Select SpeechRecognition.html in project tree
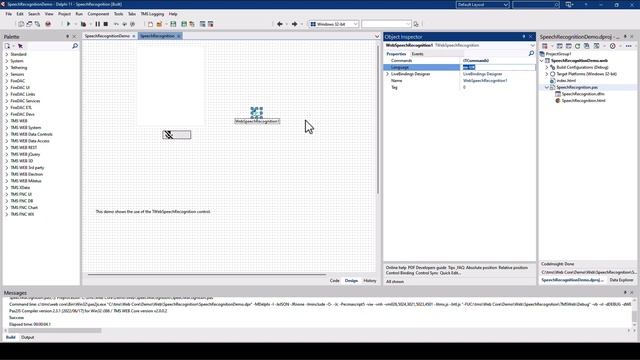The width and height of the screenshot is (640, 360). (583, 100)
